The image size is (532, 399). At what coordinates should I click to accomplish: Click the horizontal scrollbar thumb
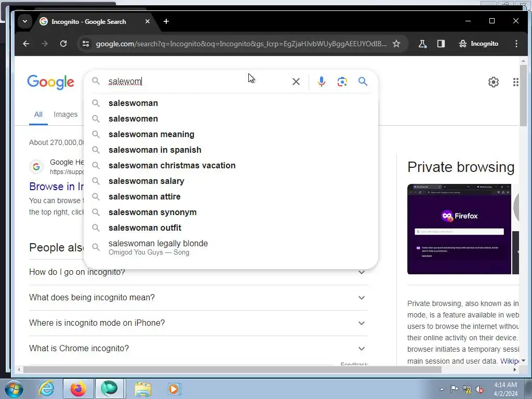coord(232,370)
